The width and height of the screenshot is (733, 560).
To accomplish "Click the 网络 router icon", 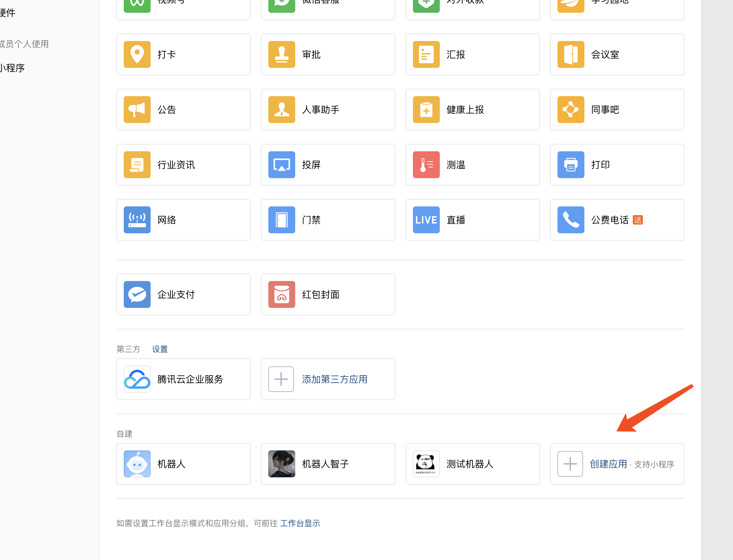I will click(x=137, y=220).
